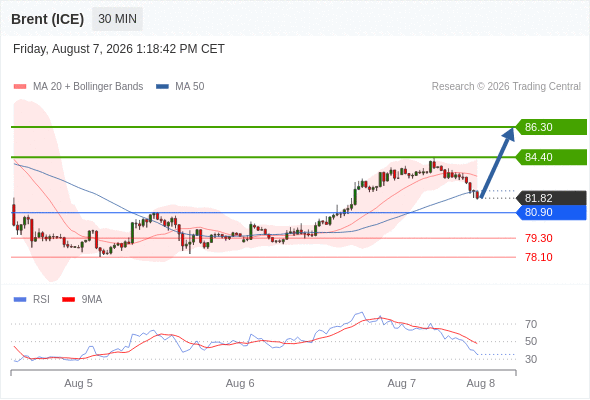This screenshot has height=400, width=590.
Task: Click the 9MA red legend swatch
Action: point(68,300)
